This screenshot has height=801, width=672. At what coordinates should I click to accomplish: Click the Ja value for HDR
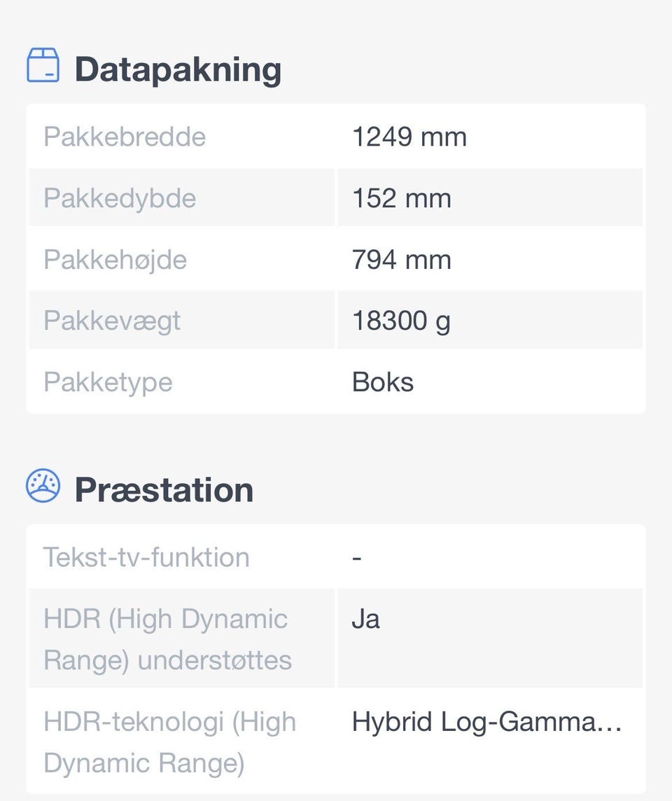[x=365, y=620]
